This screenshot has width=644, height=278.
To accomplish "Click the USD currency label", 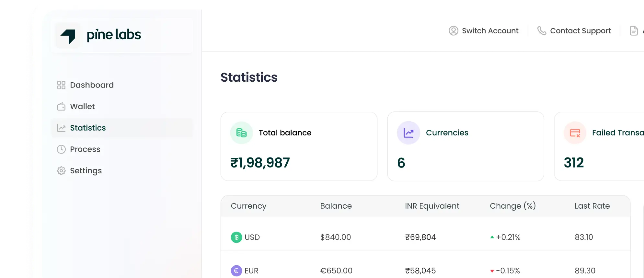I will 252,237.
